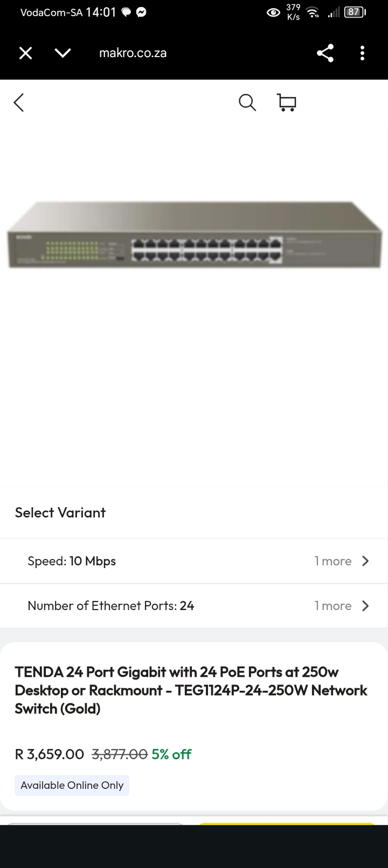The width and height of the screenshot is (388, 868).
Task: Tap '1 more' beside Speed
Action: [332, 561]
